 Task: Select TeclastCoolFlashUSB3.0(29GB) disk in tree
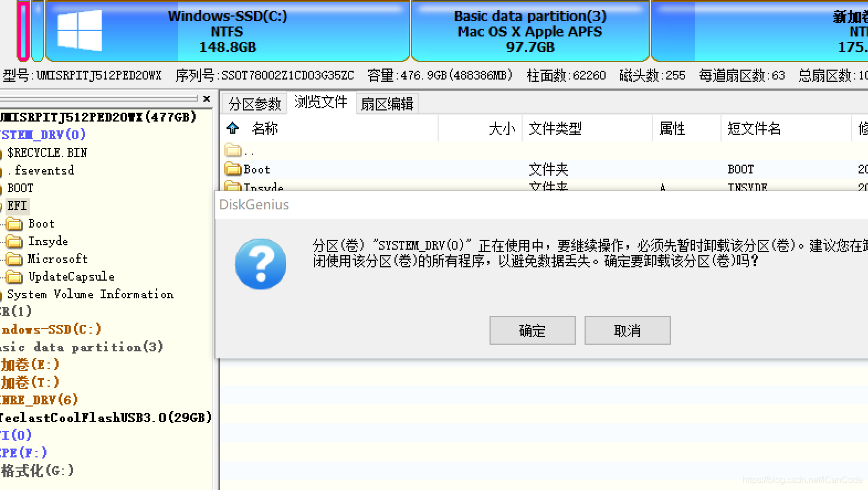coord(106,418)
